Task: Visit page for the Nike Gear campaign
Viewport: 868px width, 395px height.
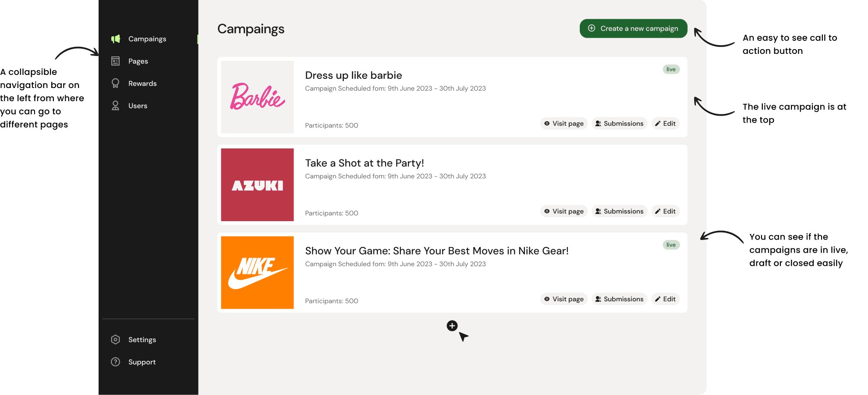Action: pyautogui.click(x=564, y=299)
